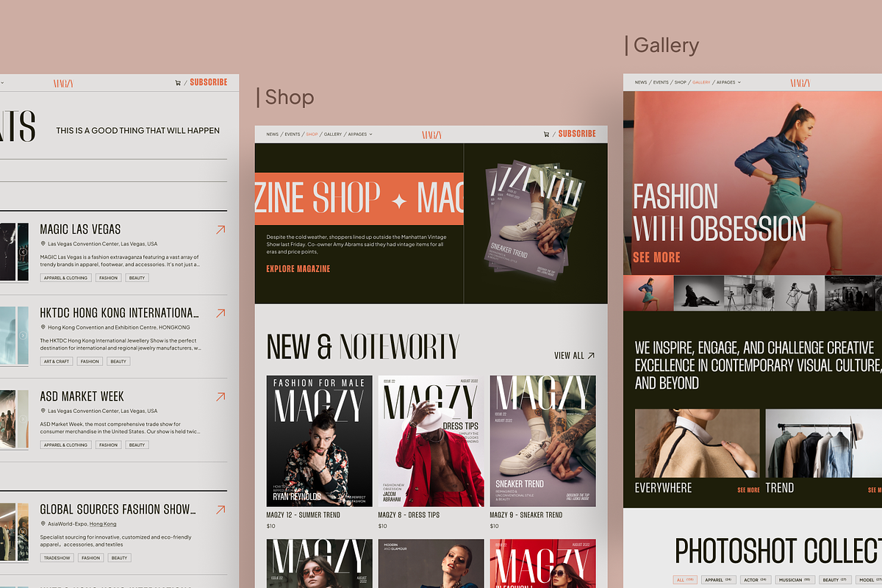This screenshot has height=588, width=882.
Task: Click MAGZY logo in Events page header
Action: tap(63, 83)
